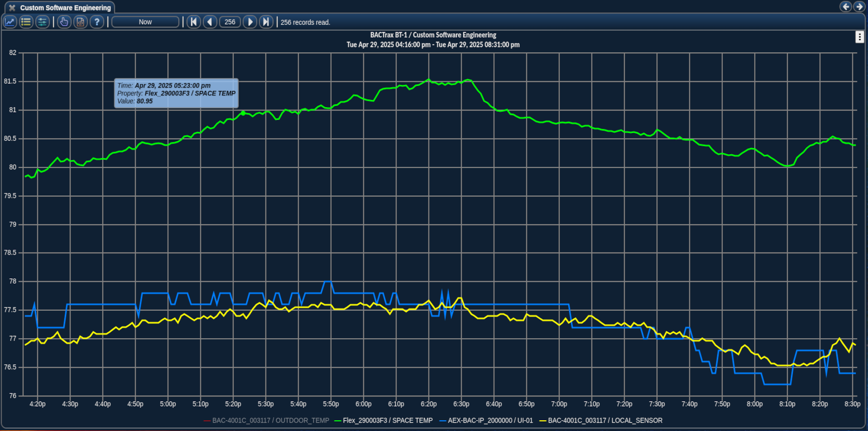
Task: Advance to the next records page
Action: coord(250,22)
